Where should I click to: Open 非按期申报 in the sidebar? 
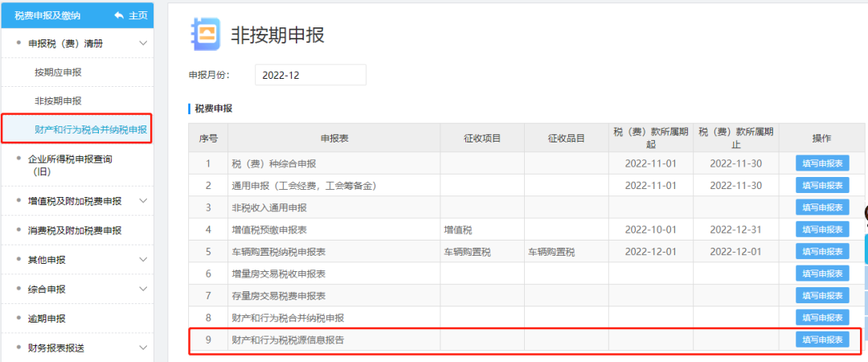(x=58, y=101)
